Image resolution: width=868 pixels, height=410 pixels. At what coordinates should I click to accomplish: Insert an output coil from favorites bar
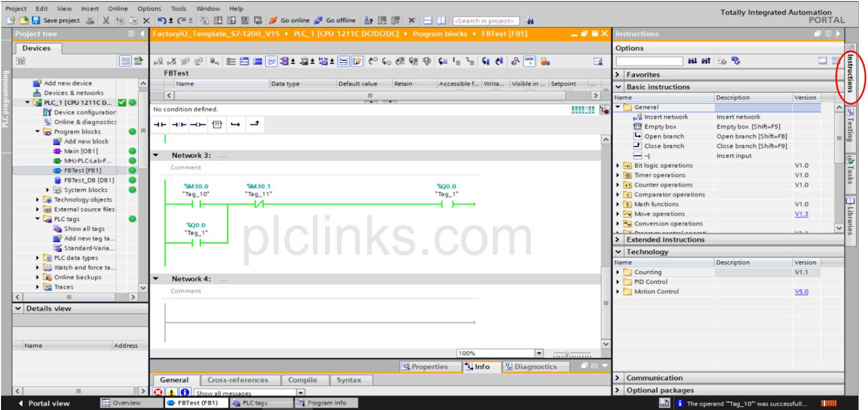coord(198,125)
